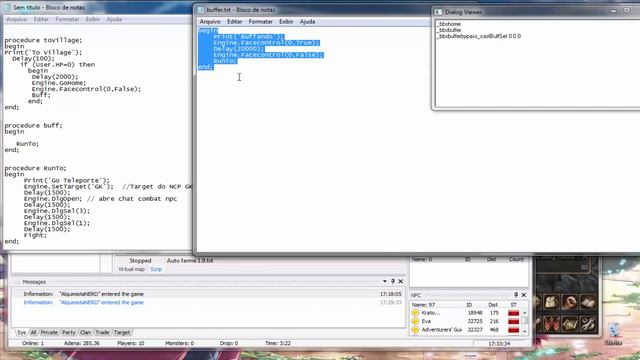The image size is (640, 360).
Task: Click the Engine.GoHome; line in Sem título
Action: click(x=59, y=83)
